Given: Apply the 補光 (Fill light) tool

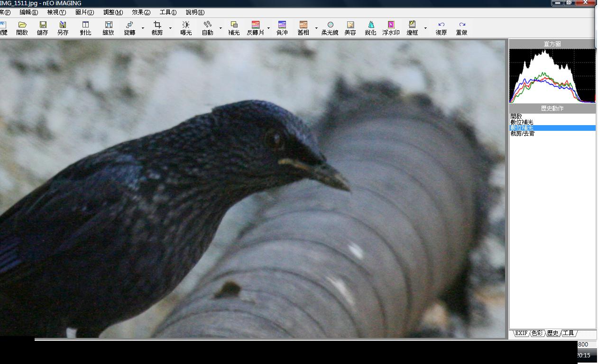Looking at the screenshot, I should tap(234, 28).
